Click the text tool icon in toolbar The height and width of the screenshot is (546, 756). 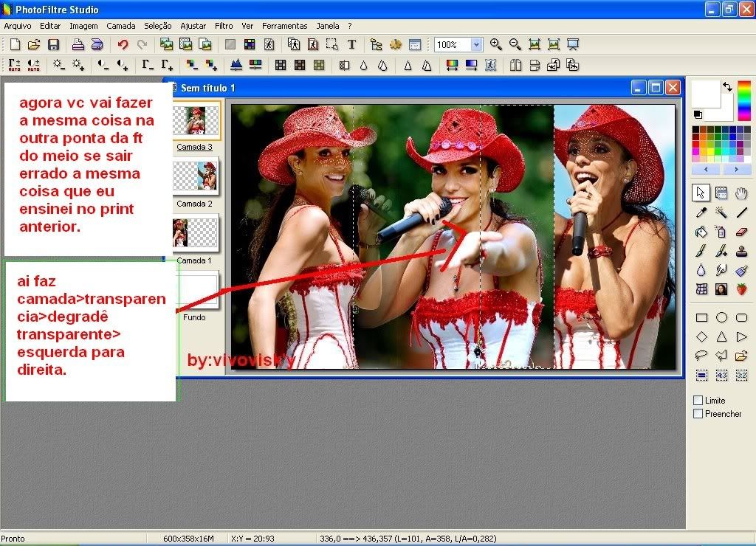click(351, 44)
